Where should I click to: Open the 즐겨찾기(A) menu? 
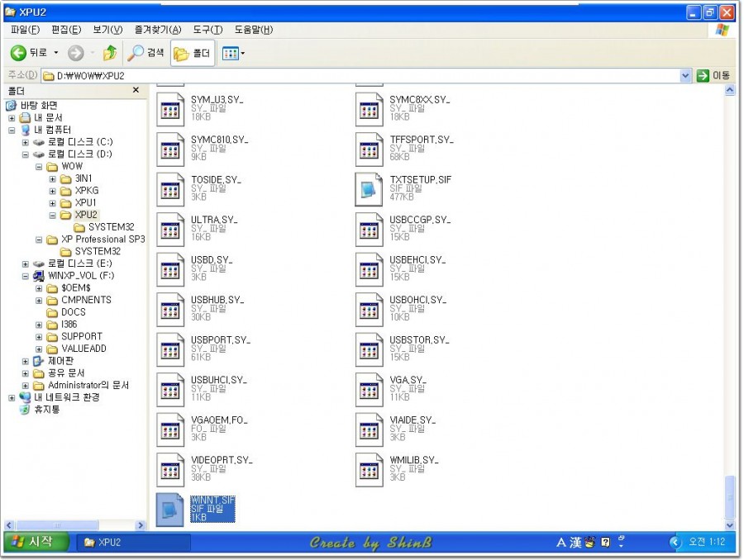click(158, 30)
